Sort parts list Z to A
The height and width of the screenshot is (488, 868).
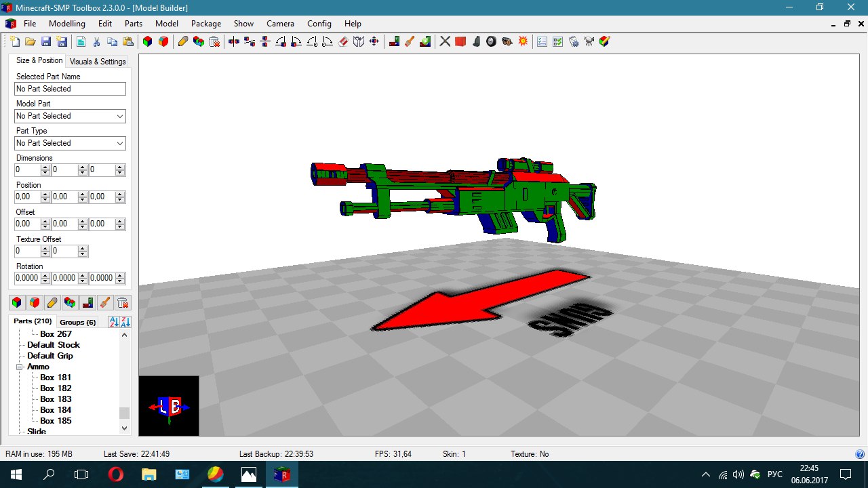pyautogui.click(x=125, y=322)
